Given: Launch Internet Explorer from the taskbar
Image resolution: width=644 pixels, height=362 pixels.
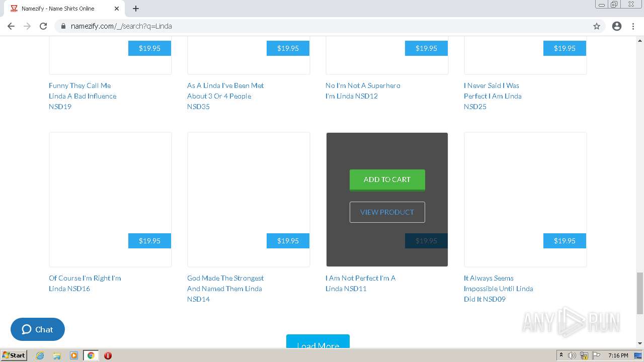Looking at the screenshot, I should [x=40, y=355].
